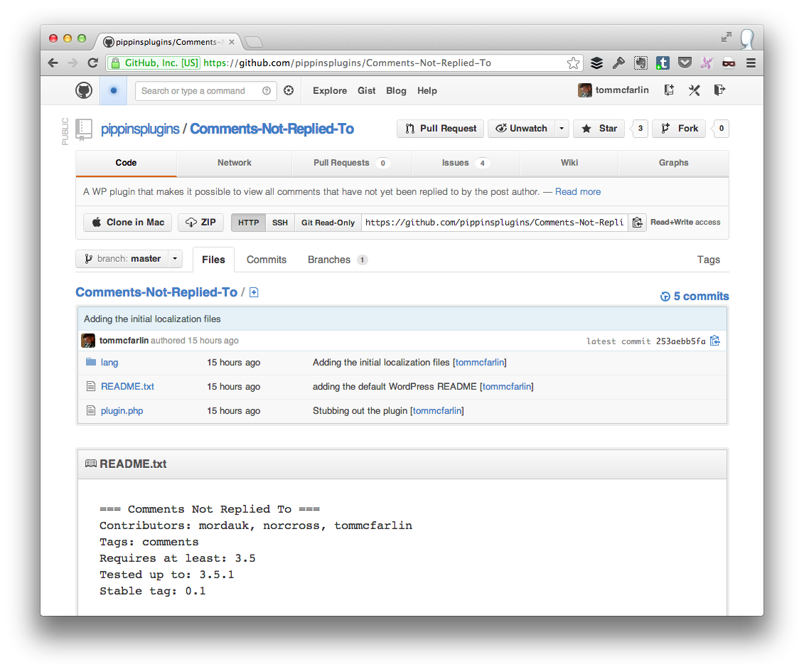Create a new file with the plus icon
Viewport: 804px width, 672px height.
pyautogui.click(x=254, y=292)
